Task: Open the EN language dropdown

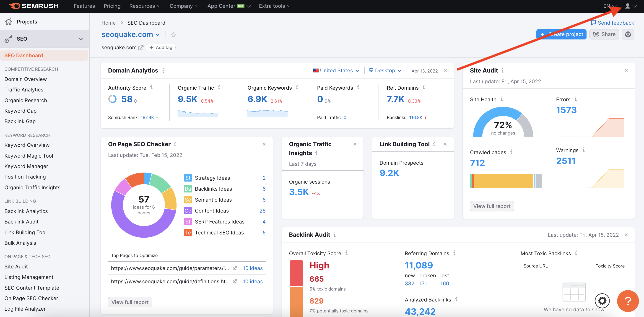Action: [x=610, y=6]
